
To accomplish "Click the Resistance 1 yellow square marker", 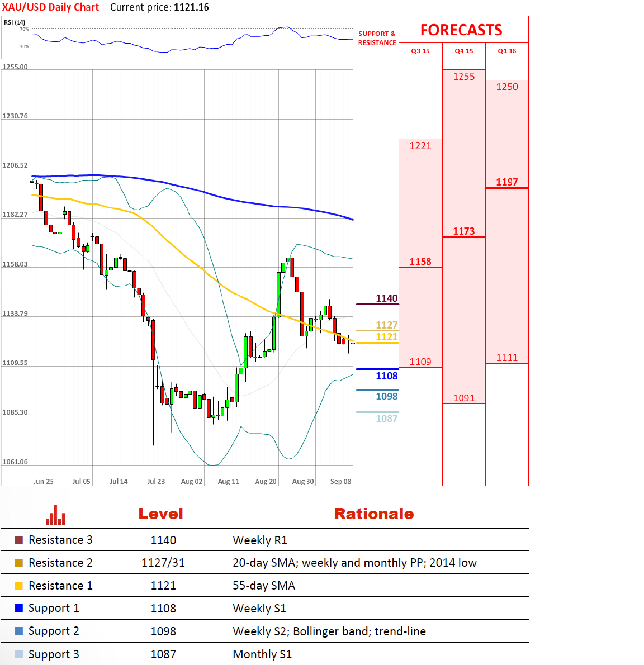I will click(19, 586).
